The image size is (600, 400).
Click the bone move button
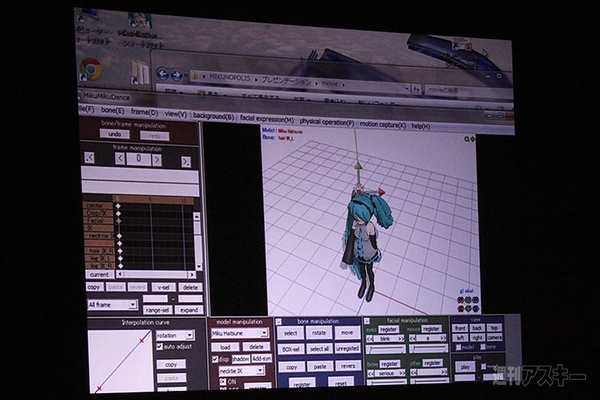coord(347,333)
